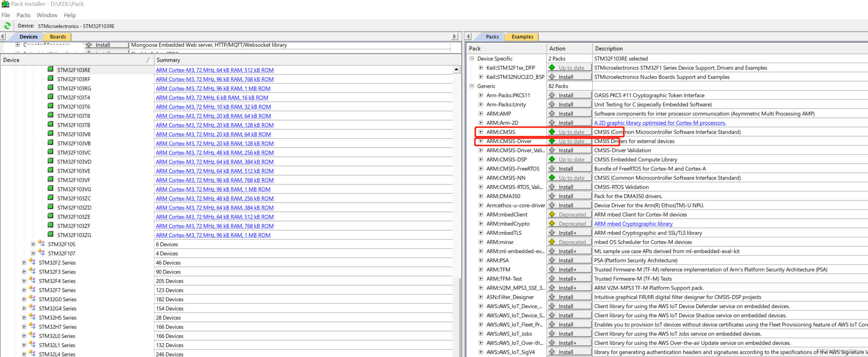Open the Arm-2D graphic library description link
The image size is (868, 357).
(660, 123)
